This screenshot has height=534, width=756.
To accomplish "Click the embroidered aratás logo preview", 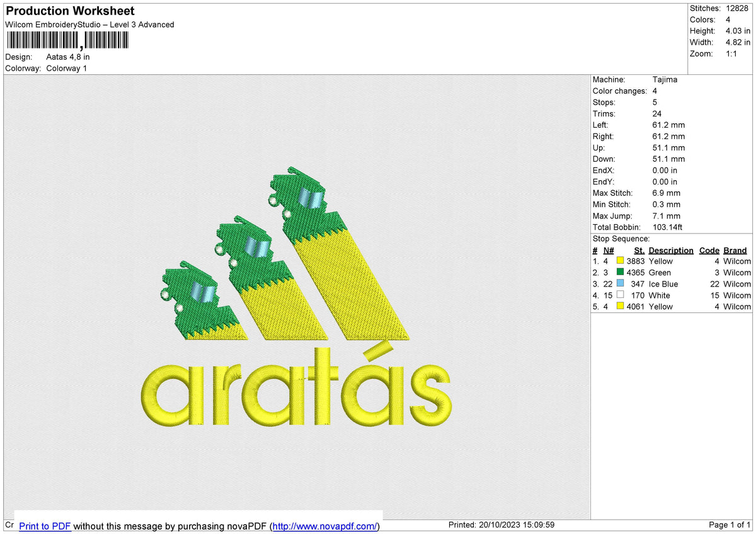I will (x=297, y=297).
